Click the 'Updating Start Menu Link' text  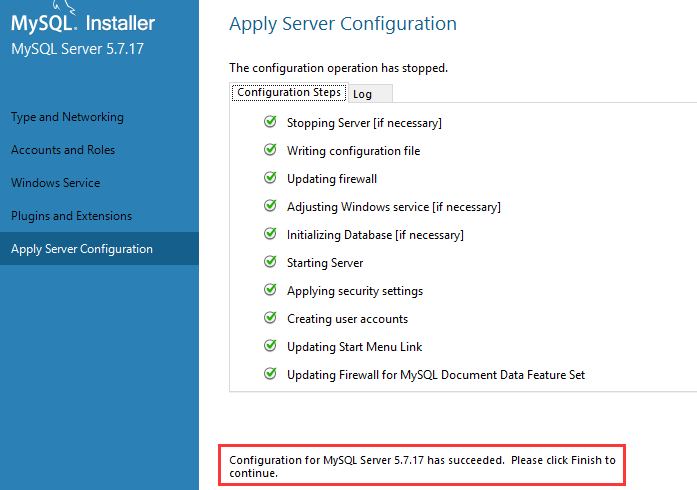[x=354, y=347]
